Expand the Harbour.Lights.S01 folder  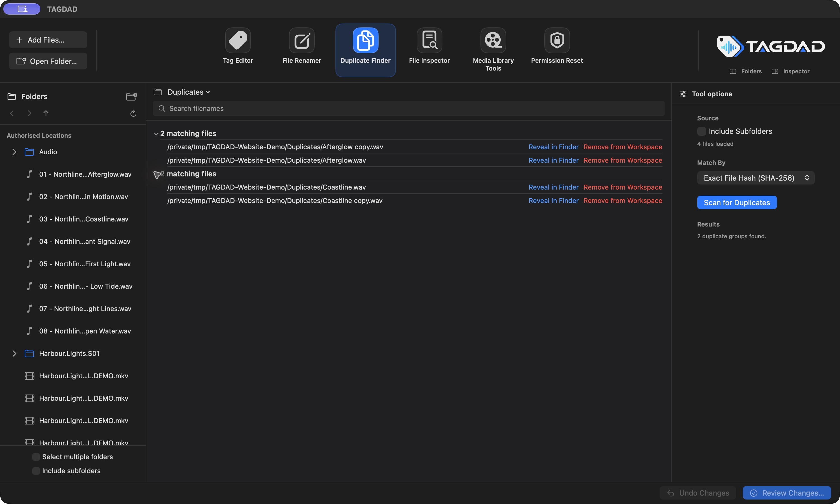coord(14,354)
